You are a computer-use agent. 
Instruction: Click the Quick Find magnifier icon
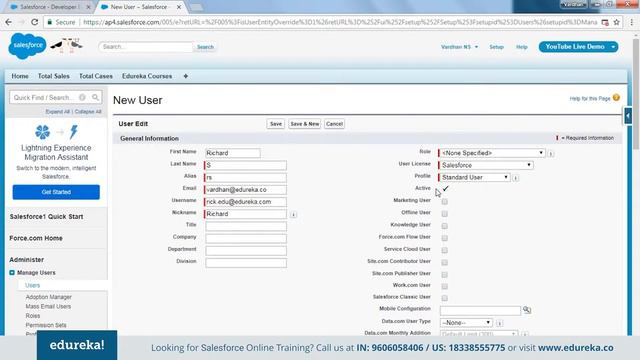(95, 97)
